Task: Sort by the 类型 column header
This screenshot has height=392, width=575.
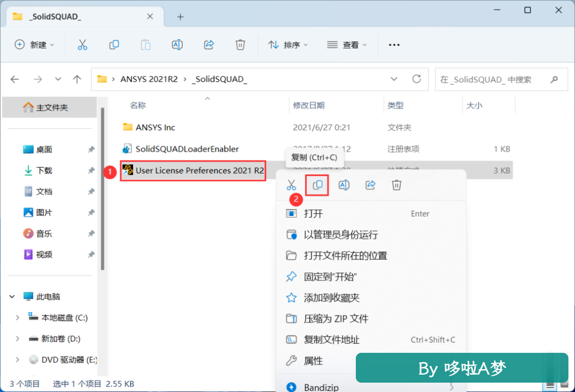Action: (x=395, y=105)
